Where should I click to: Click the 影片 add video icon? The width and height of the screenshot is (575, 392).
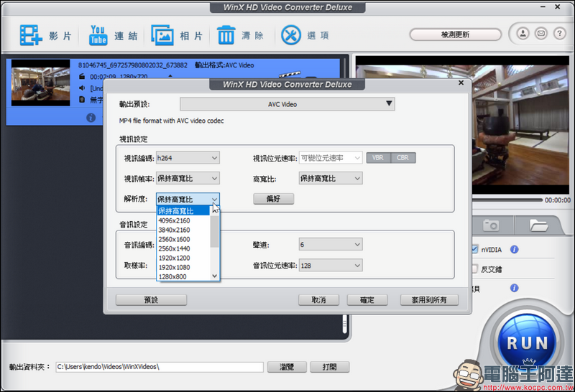coord(32,34)
